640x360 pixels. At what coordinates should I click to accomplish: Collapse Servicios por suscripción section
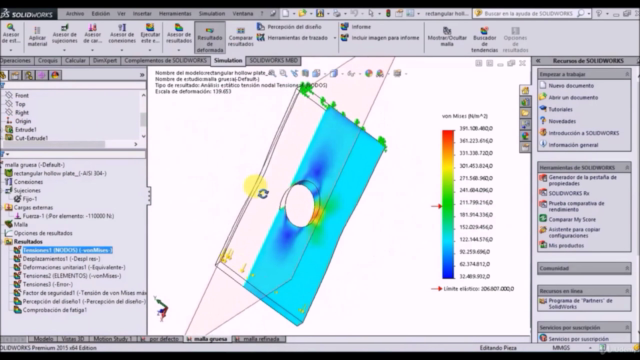point(627,327)
